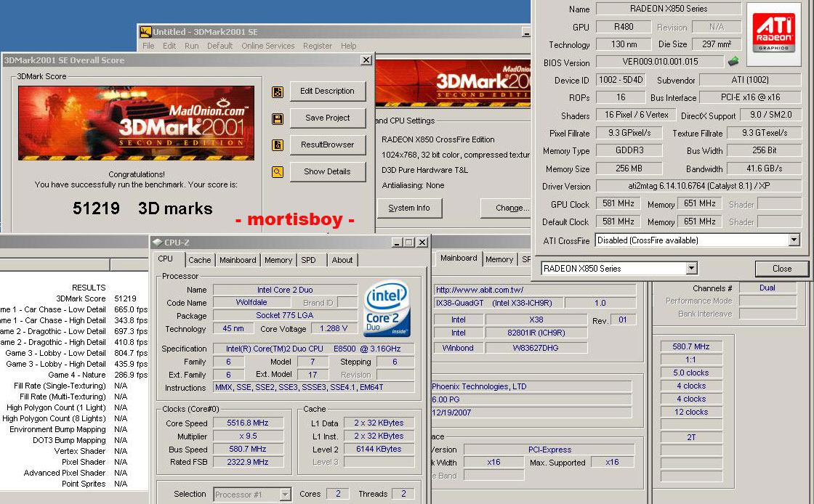The width and height of the screenshot is (814, 504).
Task: Click the Multiplier value x 9.5
Action: coord(248,436)
